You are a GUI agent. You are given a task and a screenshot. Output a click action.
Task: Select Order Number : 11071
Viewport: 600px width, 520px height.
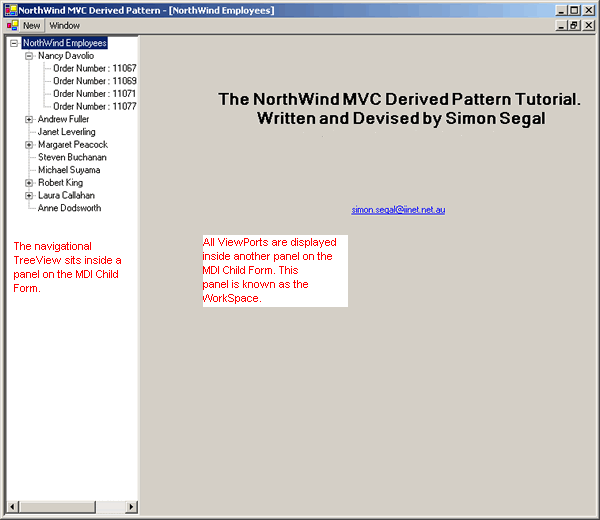click(95, 94)
